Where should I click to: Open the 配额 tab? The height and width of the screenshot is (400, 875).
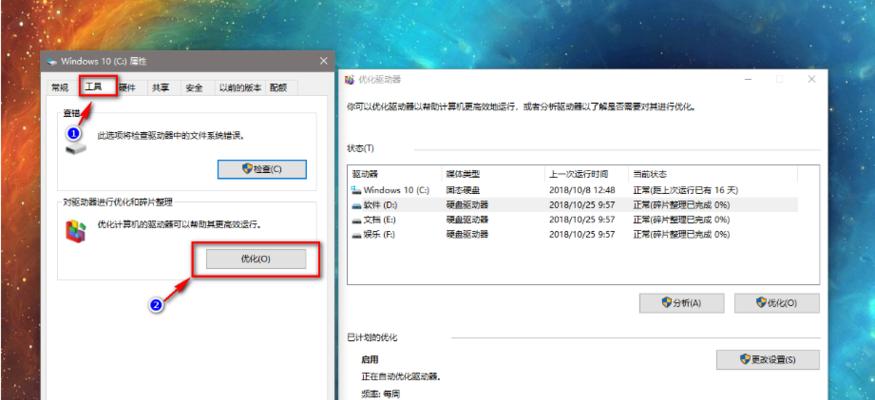[278, 88]
